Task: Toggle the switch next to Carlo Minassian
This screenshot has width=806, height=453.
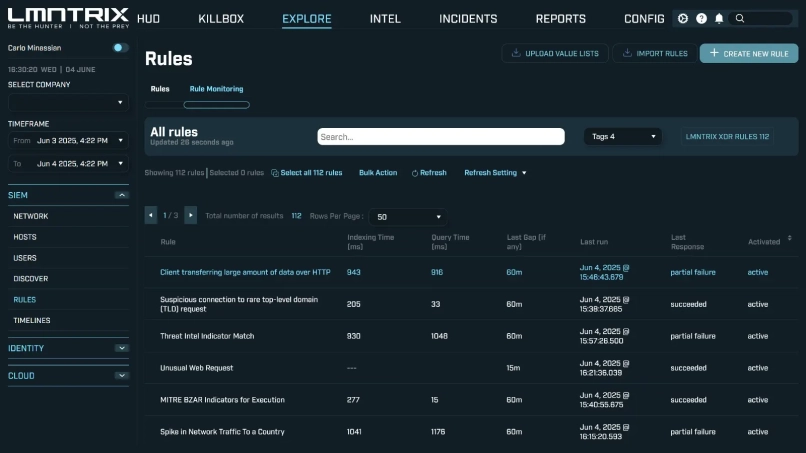Action: coord(120,48)
